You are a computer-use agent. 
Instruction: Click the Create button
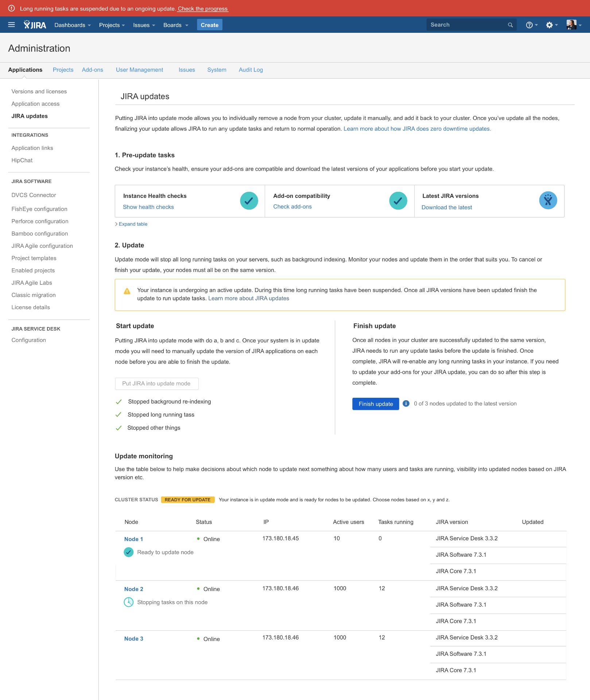pyautogui.click(x=210, y=25)
